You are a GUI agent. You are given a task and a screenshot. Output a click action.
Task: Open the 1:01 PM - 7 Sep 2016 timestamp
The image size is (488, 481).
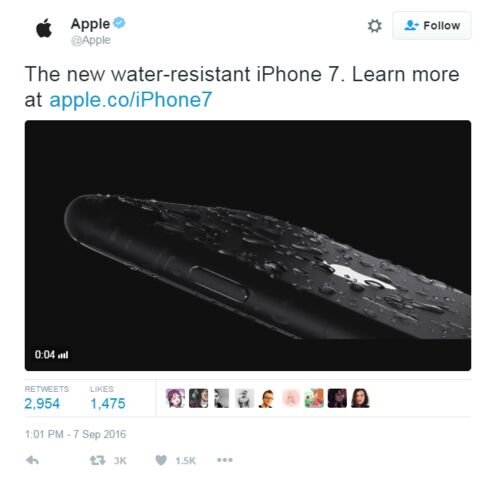(75, 434)
